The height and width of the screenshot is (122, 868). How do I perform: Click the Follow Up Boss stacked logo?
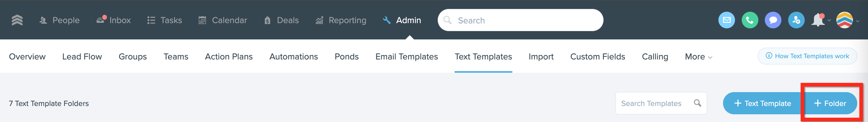click(17, 20)
